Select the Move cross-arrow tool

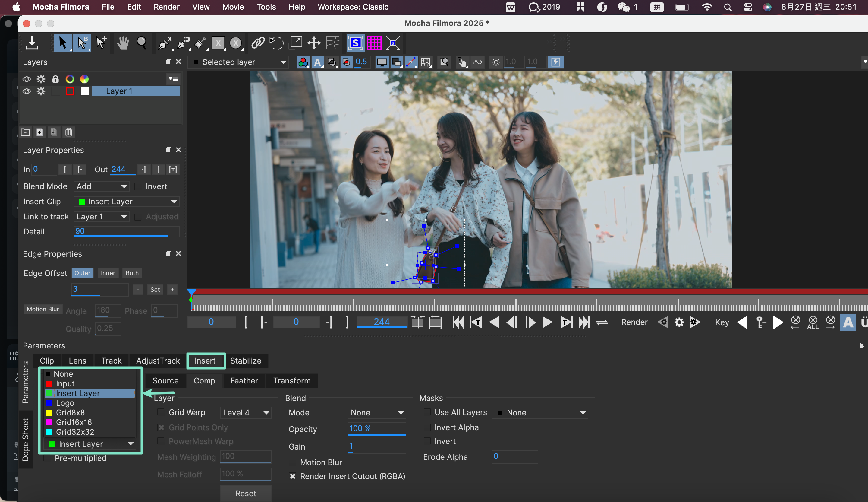pos(314,43)
